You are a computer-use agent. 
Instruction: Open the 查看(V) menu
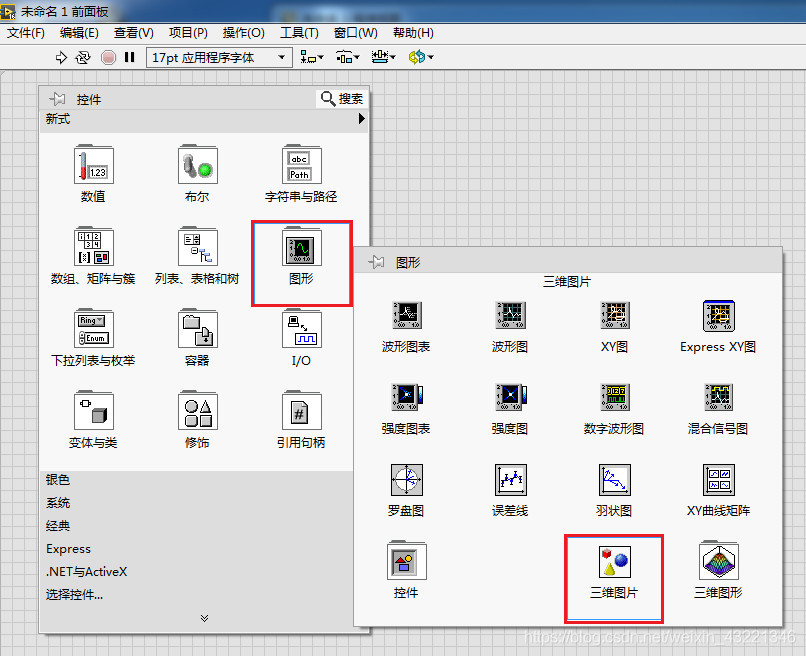(134, 33)
